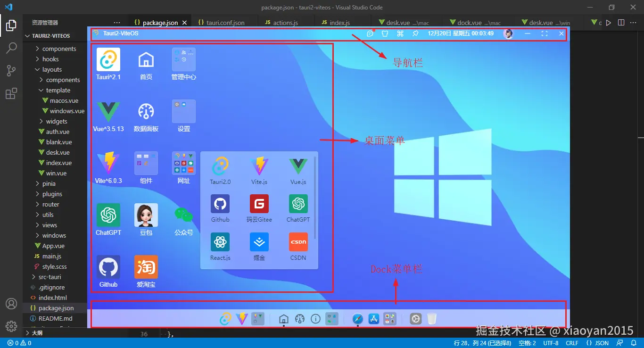Open the user avatar in navbar

click(x=508, y=33)
